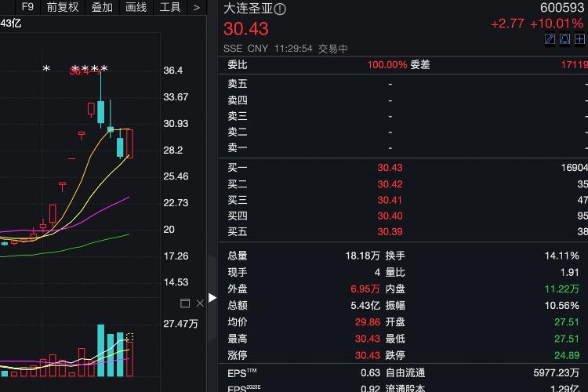
Task: Click the 量比 1.91 value
Action: (x=570, y=272)
